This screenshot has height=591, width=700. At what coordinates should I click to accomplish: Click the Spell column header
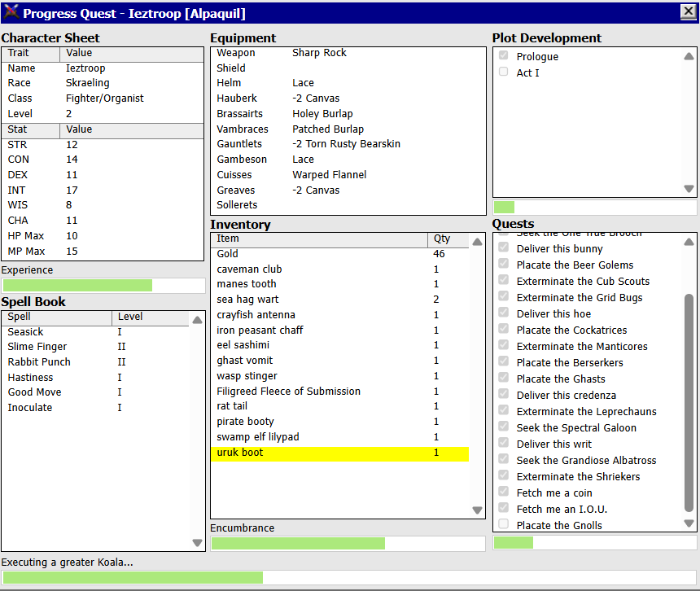(x=57, y=317)
